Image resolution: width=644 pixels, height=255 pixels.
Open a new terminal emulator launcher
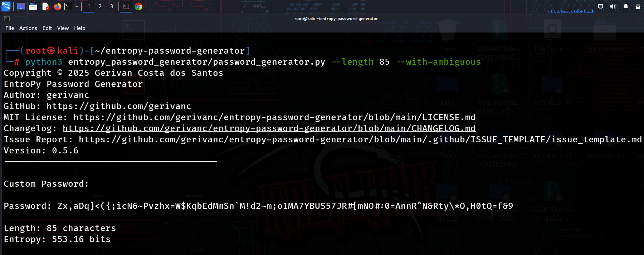click(x=68, y=6)
